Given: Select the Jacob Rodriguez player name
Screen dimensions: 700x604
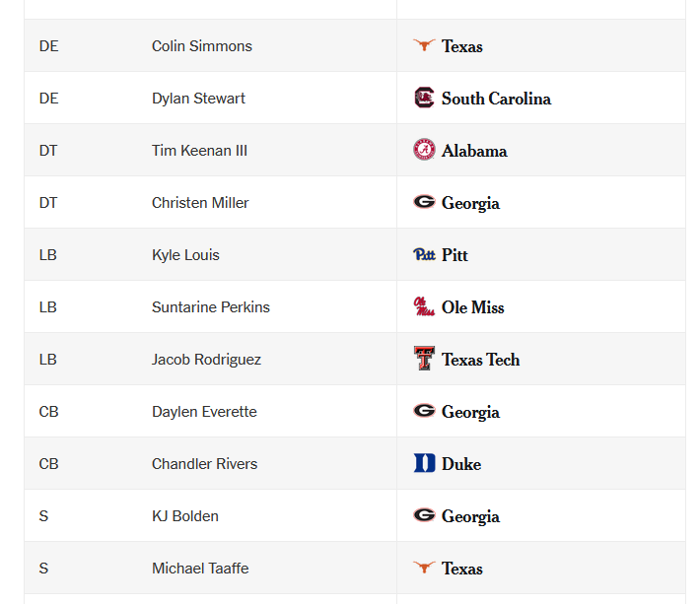Looking at the screenshot, I should coord(206,360).
